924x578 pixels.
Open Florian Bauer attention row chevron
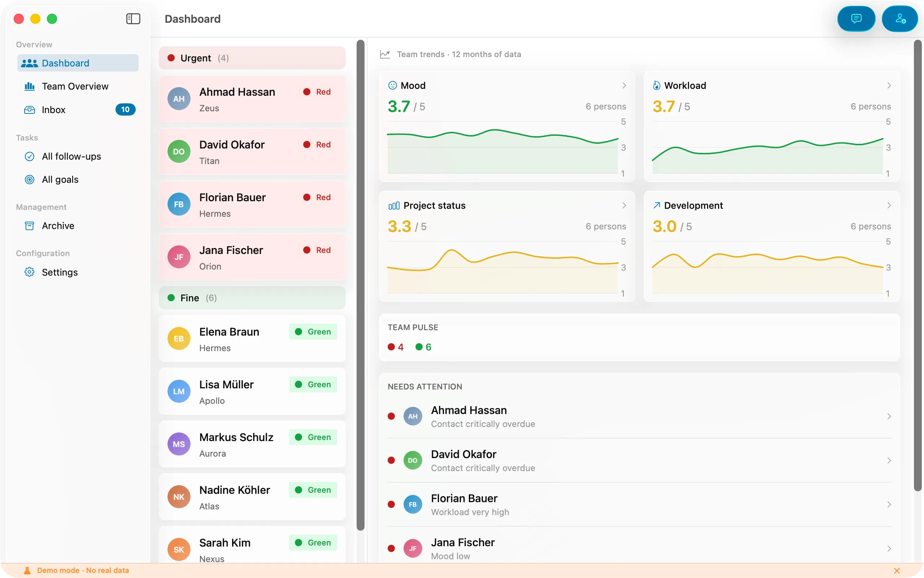[889, 505]
